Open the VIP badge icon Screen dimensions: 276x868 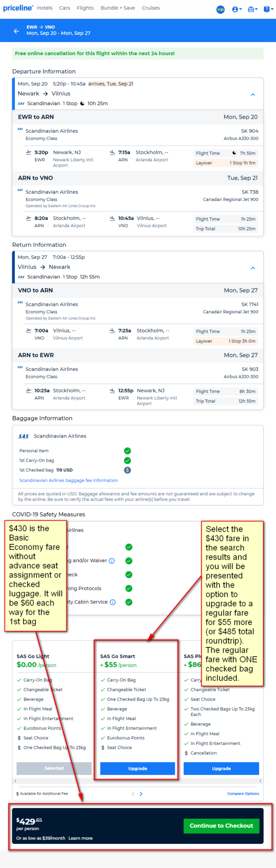coord(220,9)
